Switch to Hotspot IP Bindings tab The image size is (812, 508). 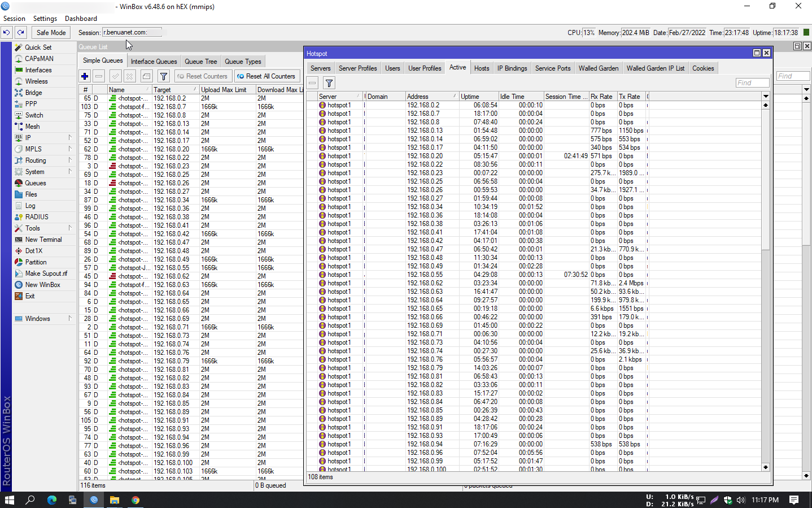click(x=512, y=68)
